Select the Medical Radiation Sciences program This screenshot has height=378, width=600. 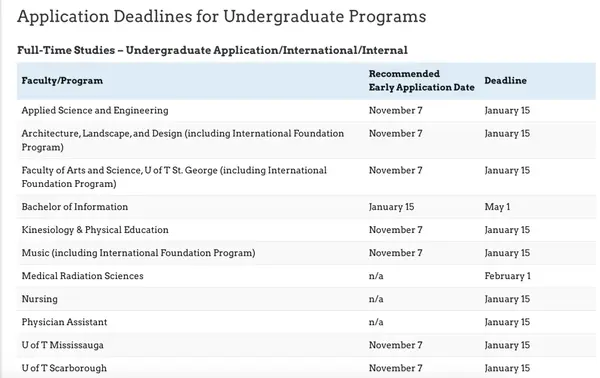82,276
